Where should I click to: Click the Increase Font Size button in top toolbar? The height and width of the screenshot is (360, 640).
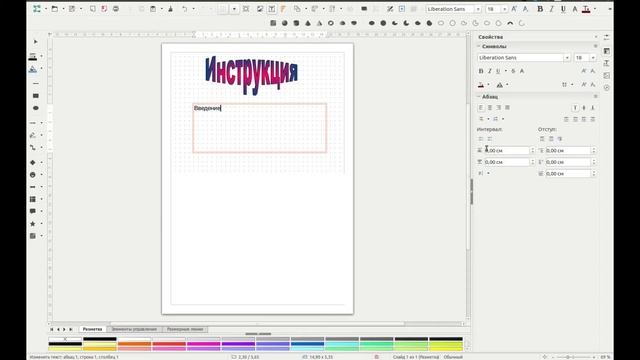coord(514,9)
